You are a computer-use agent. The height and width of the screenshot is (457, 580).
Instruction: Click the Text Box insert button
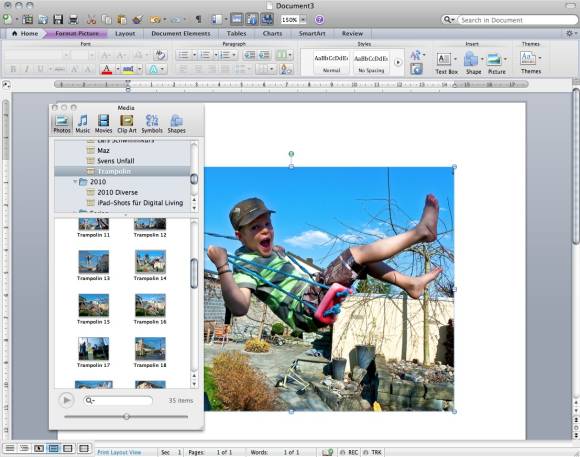(446, 63)
